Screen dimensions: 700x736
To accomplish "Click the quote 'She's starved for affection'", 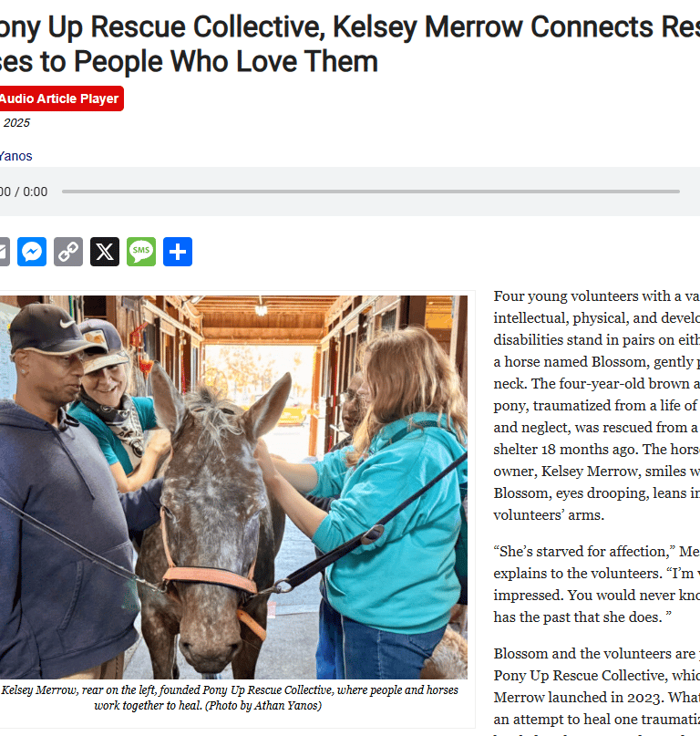I will pos(584,551).
